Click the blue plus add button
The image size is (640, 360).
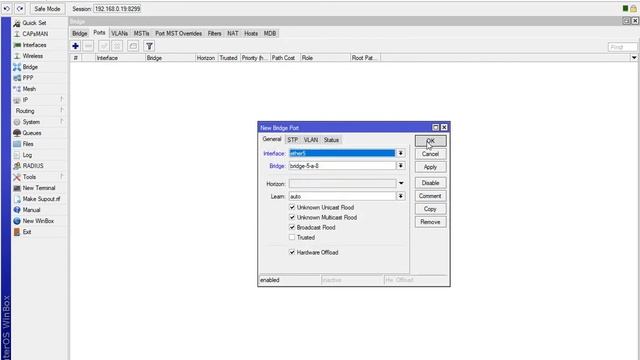(x=76, y=46)
